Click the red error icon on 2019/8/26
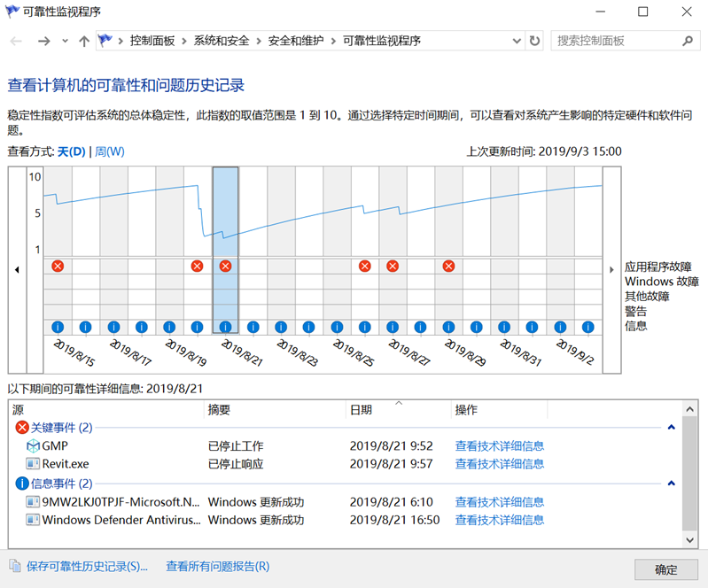This screenshot has width=708, height=588. tap(365, 267)
